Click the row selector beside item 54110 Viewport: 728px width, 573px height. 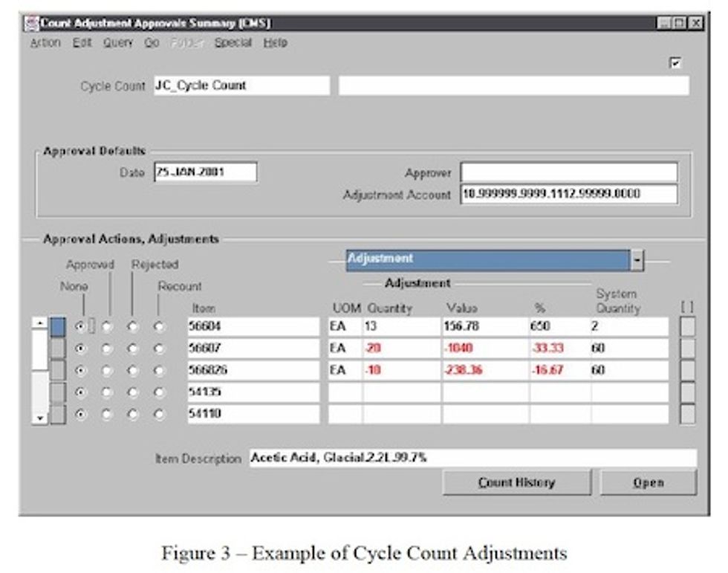point(58,414)
